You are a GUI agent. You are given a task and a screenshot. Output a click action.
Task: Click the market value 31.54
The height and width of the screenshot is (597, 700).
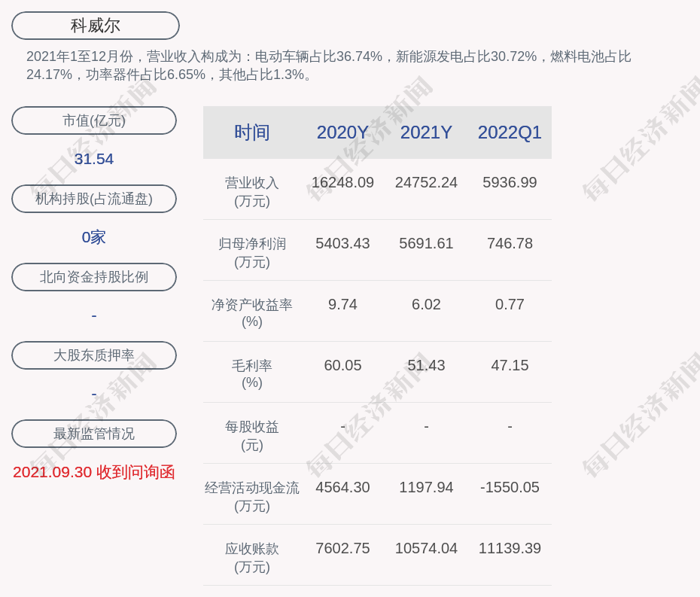(x=94, y=159)
